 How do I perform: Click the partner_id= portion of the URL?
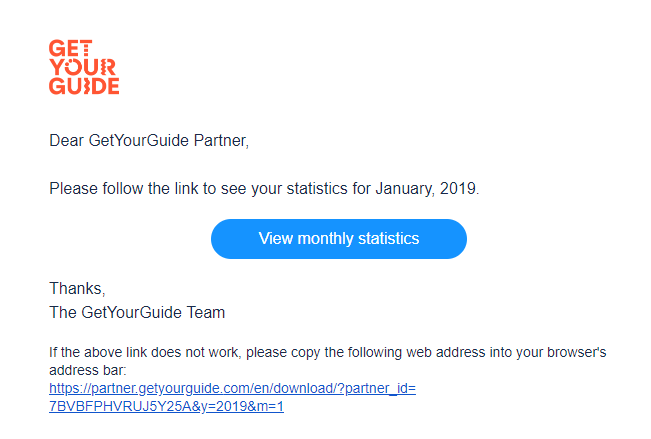click(x=380, y=388)
